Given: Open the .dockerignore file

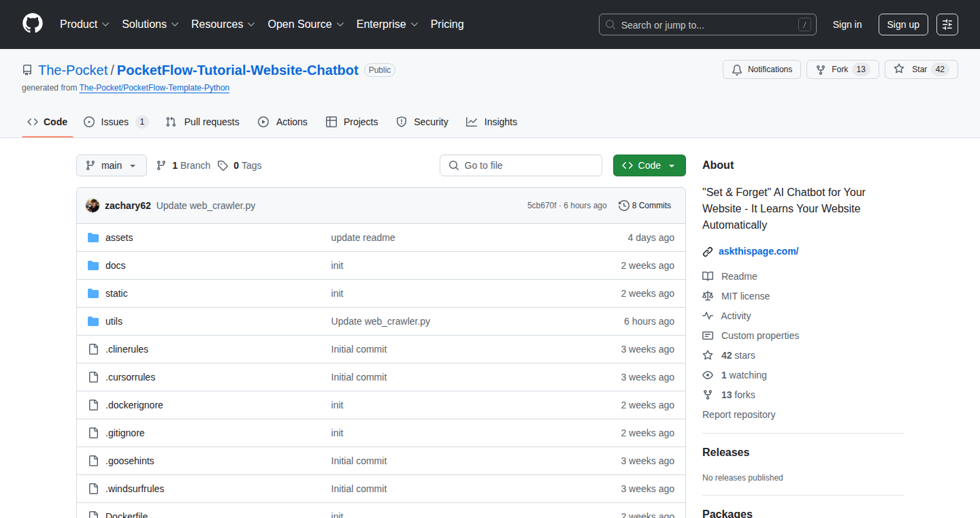Looking at the screenshot, I should pos(134,405).
